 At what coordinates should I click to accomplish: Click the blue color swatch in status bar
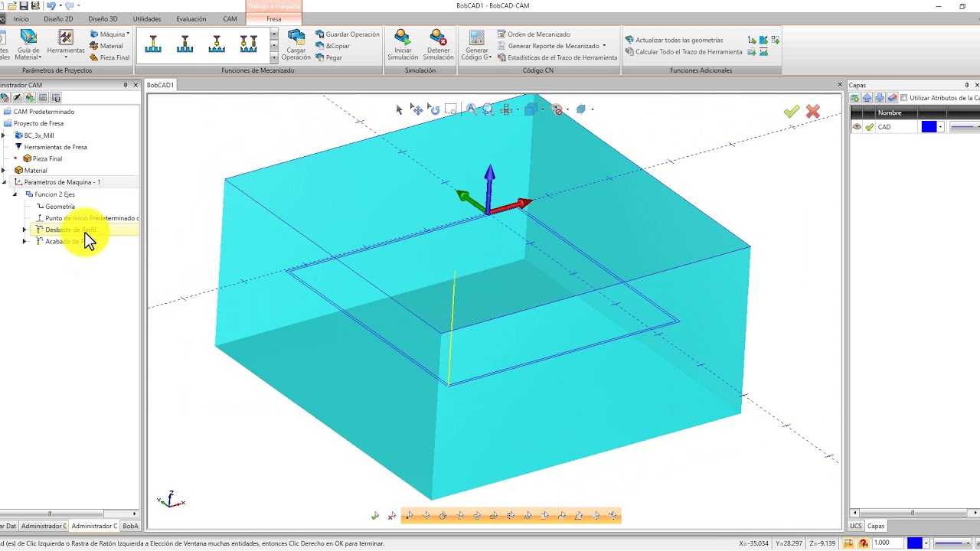coord(914,543)
